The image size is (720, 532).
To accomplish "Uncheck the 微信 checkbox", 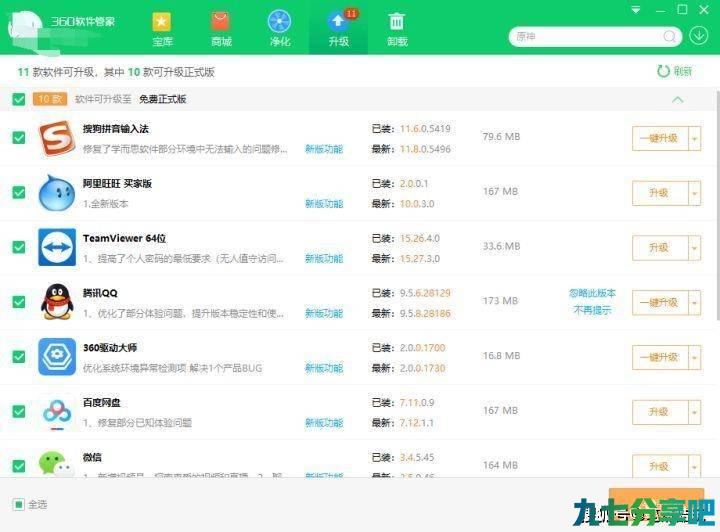I will pyautogui.click(x=19, y=466).
